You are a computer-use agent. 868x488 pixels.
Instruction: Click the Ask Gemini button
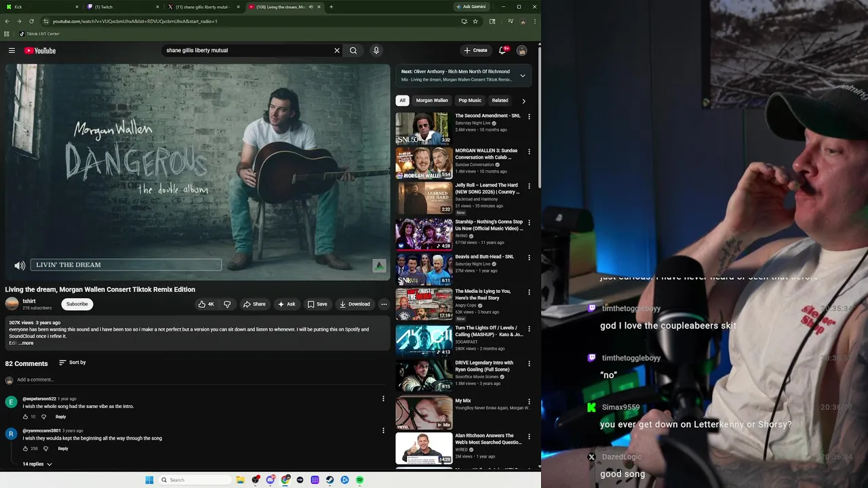tap(471, 7)
